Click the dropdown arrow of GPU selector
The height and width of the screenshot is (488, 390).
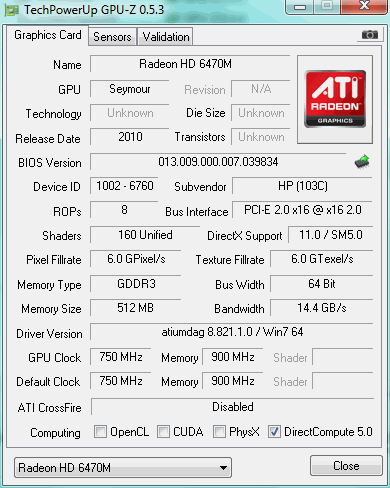click(224, 468)
